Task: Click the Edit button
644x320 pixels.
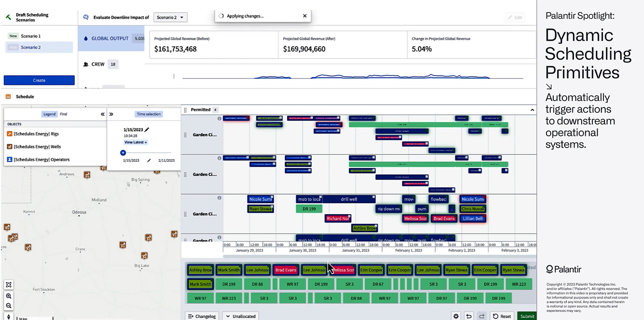Action: (515, 18)
